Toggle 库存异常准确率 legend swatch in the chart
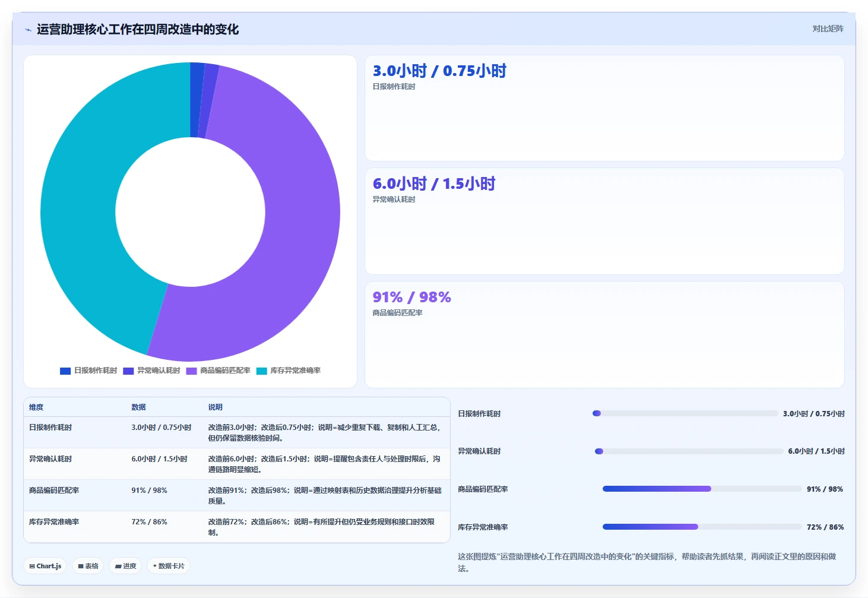Screen dimensions: 868x598 (x=262, y=371)
